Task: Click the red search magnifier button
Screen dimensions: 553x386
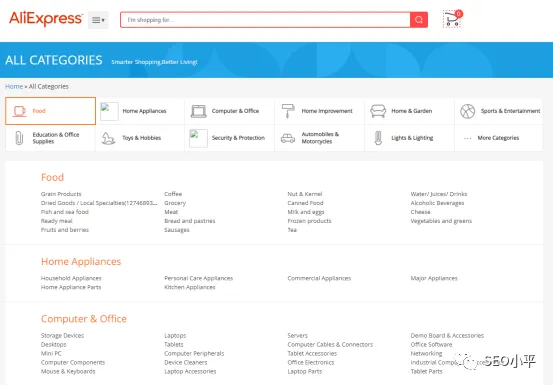Action: pyautogui.click(x=419, y=20)
